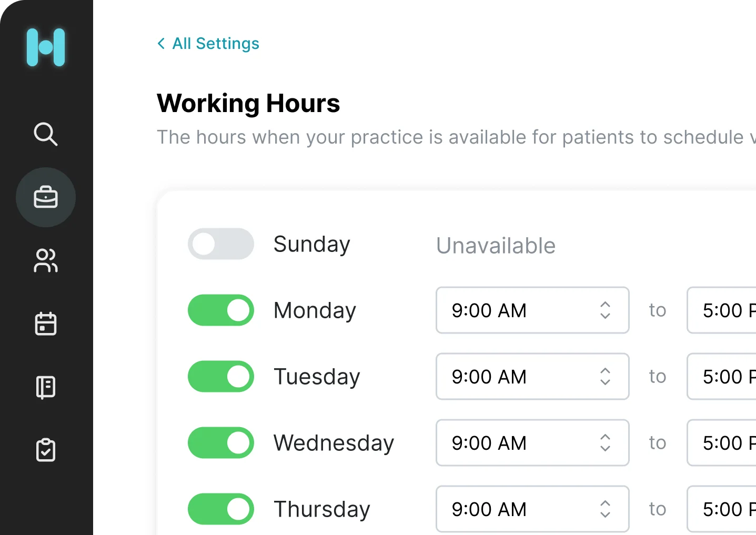Switch off Wednesday availability
The width and height of the screenshot is (756, 535).
(221, 443)
